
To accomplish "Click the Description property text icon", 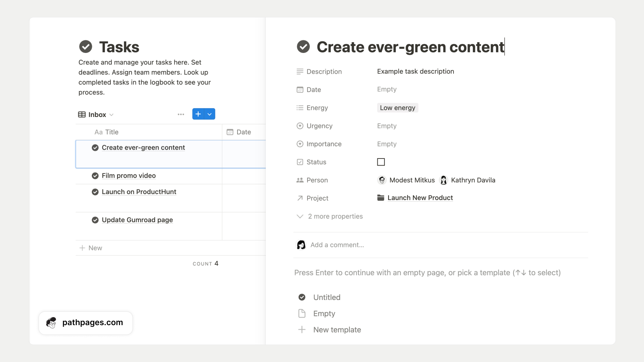I will pyautogui.click(x=300, y=71).
